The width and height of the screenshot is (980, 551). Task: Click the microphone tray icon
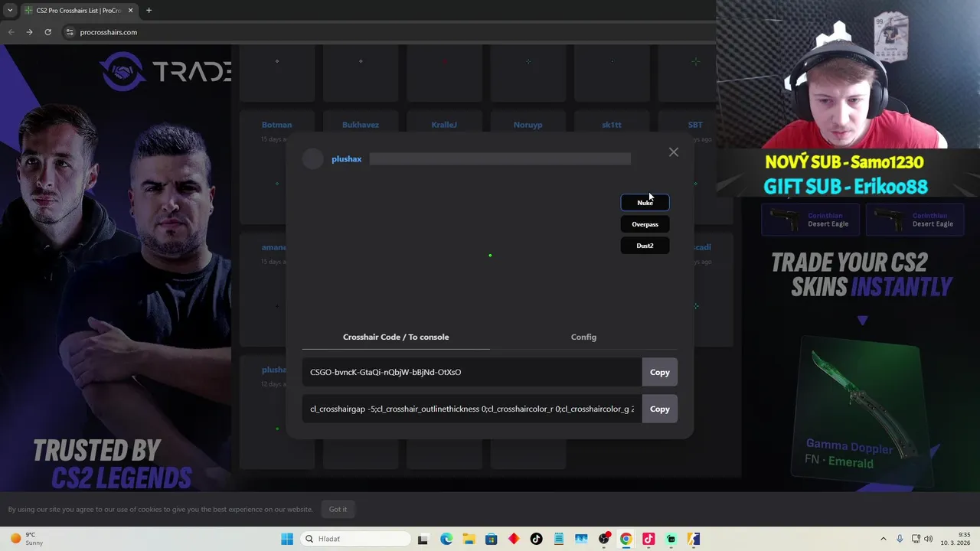pos(900,539)
